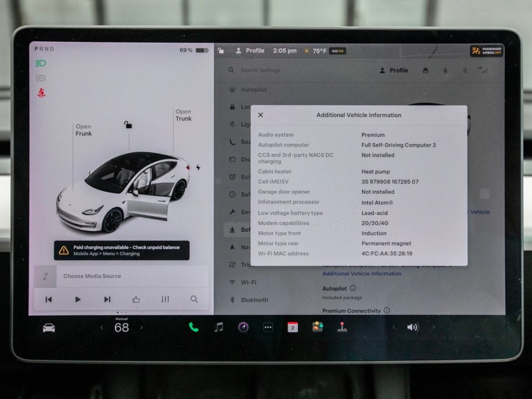Tap the charging bolt icon beside the car

(198, 168)
